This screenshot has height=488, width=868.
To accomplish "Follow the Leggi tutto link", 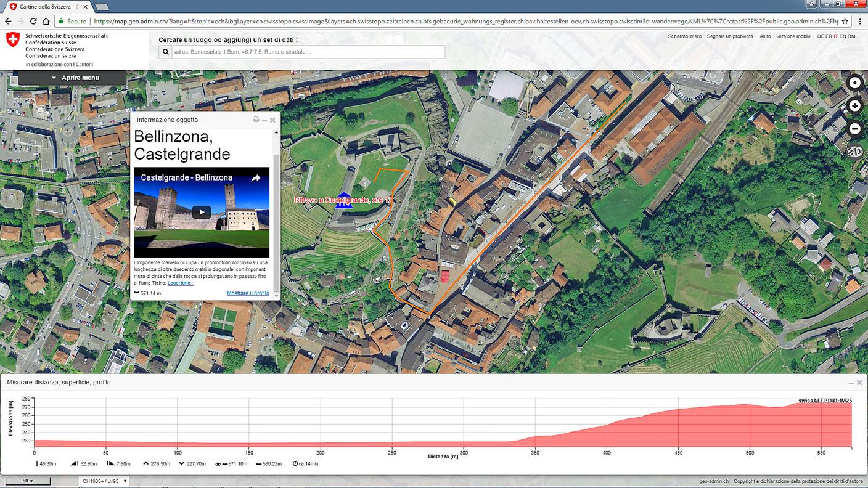I will (x=181, y=283).
